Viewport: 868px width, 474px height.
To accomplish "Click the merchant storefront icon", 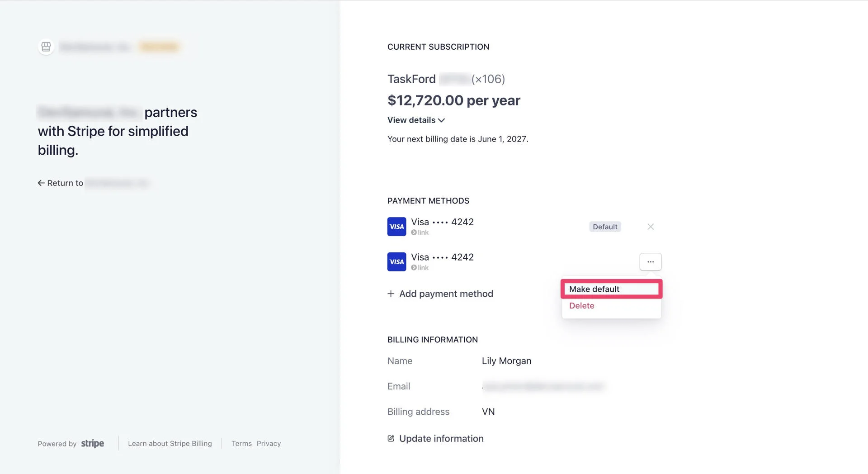I will 46,47.
